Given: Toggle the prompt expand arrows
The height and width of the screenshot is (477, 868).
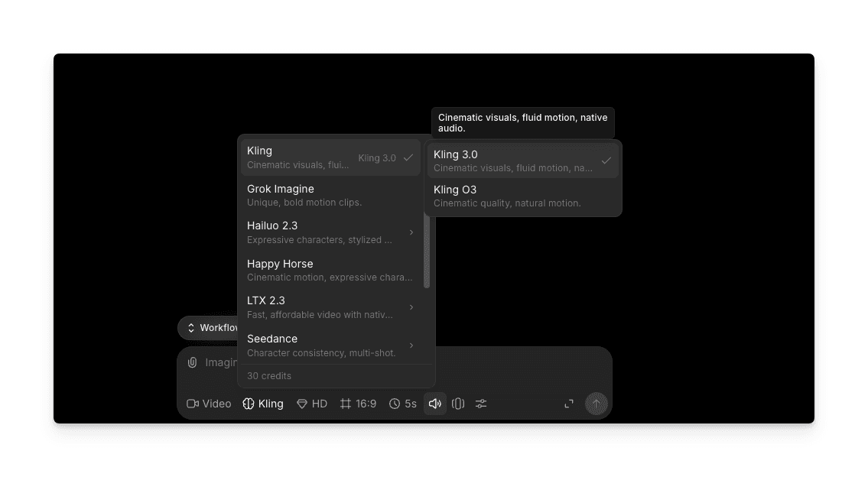Looking at the screenshot, I should pos(568,404).
